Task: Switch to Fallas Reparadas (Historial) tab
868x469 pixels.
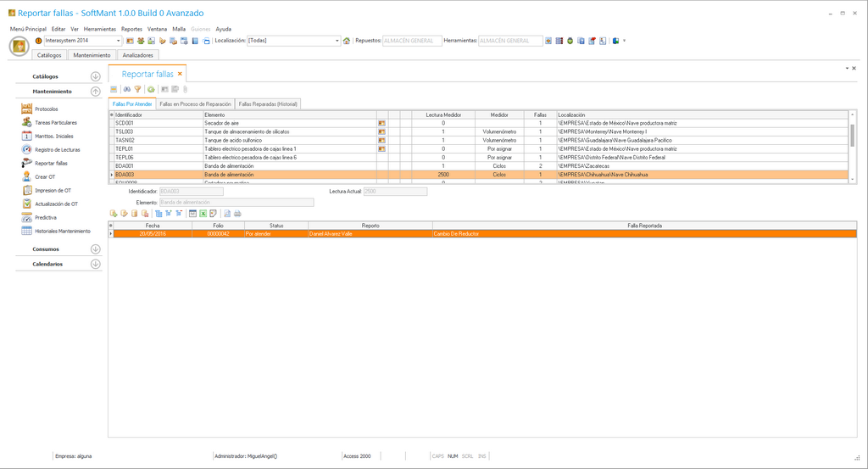Action: pos(268,104)
